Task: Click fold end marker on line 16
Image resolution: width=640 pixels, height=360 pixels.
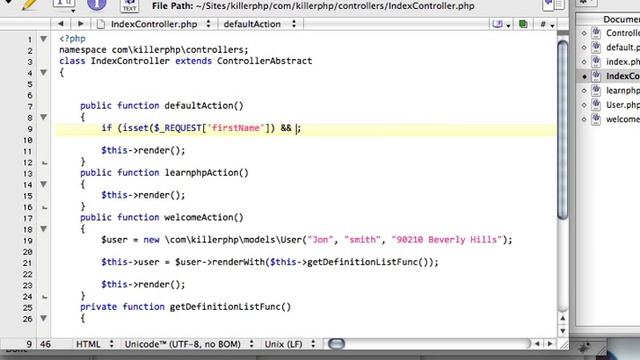Action: 44,207
